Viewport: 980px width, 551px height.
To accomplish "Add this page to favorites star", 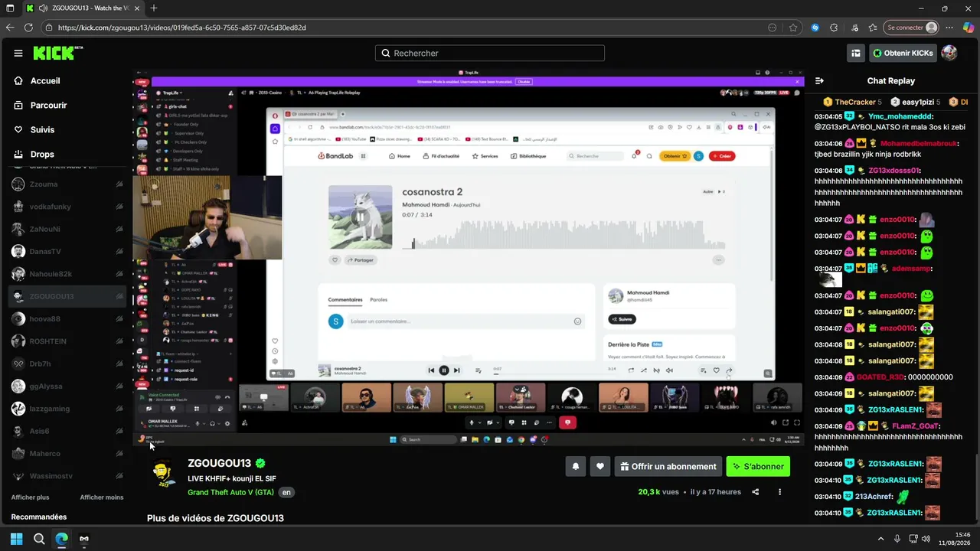I will click(x=793, y=28).
